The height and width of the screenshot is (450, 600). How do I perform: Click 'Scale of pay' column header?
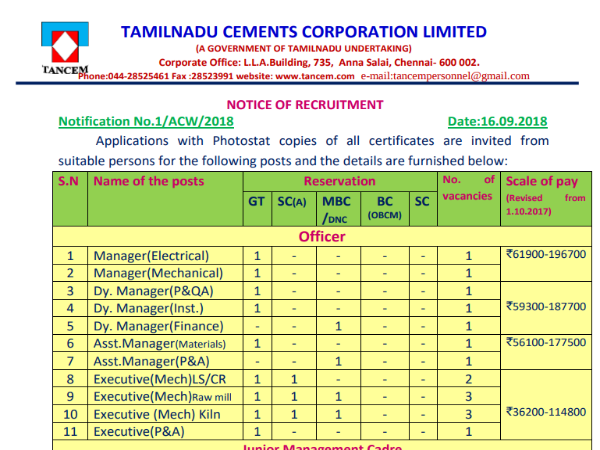coord(546,199)
